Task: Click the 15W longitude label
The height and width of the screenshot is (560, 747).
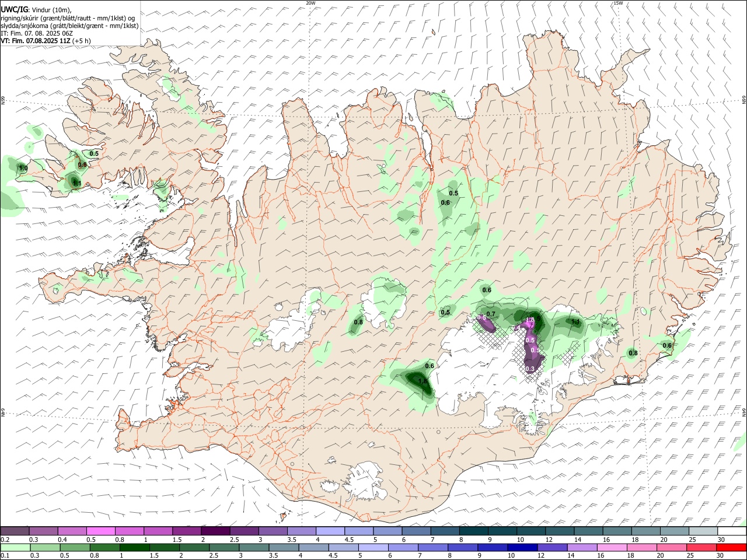Action: tap(618, 3)
